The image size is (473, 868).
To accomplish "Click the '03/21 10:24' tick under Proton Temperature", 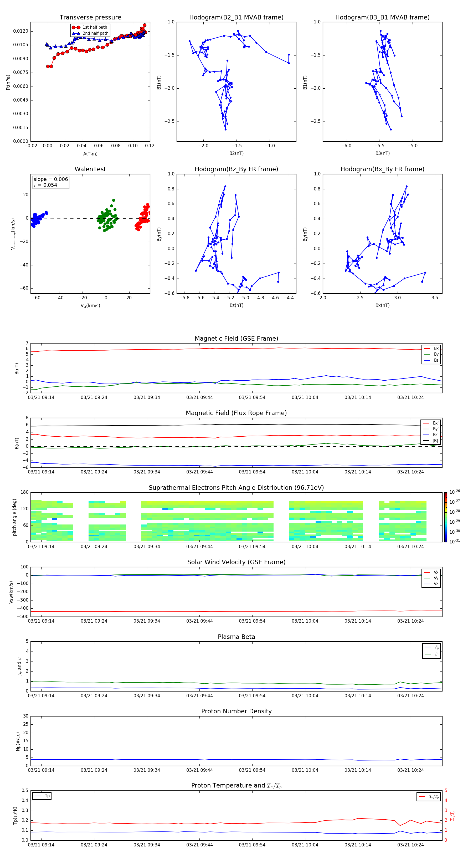I will (410, 845).
